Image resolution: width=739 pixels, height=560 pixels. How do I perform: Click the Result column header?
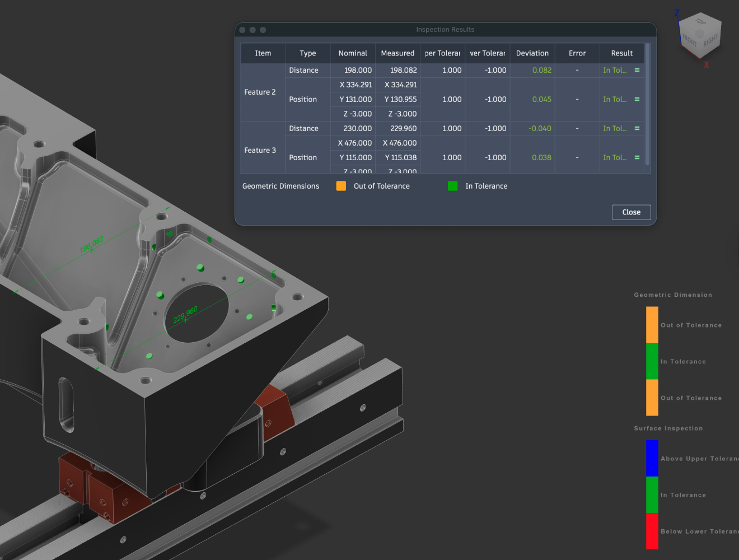(622, 53)
